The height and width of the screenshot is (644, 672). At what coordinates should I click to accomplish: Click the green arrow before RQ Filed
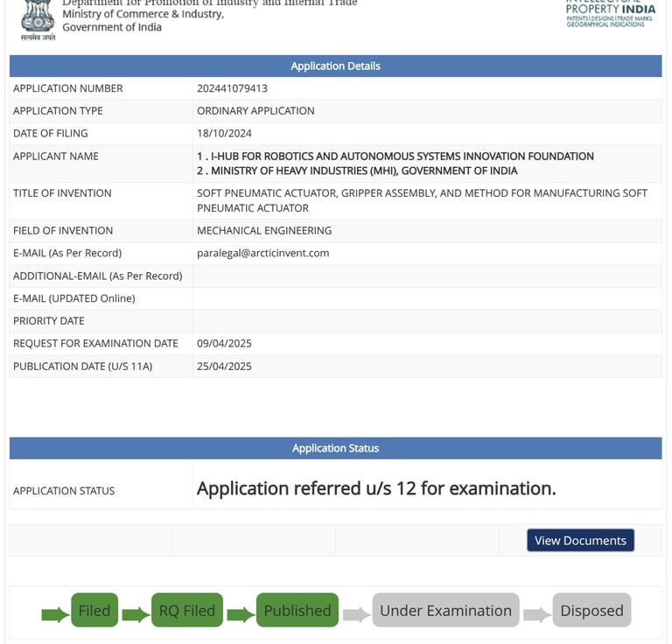tap(136, 614)
